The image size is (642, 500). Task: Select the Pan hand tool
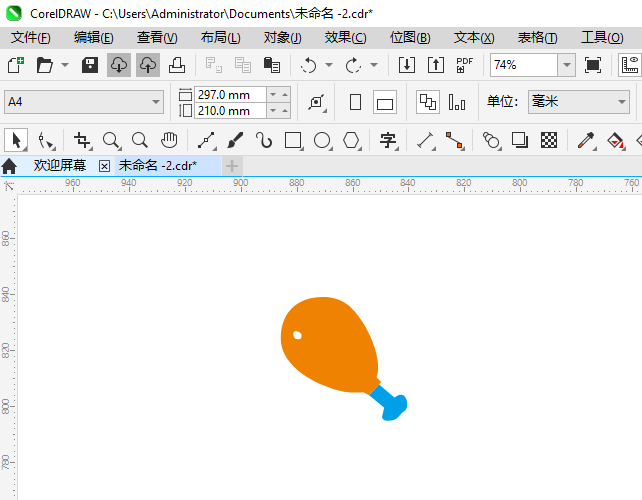(x=169, y=140)
